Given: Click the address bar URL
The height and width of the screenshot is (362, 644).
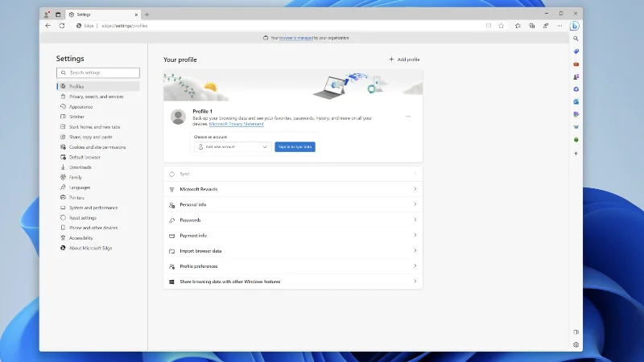Looking at the screenshot, I should point(125,26).
